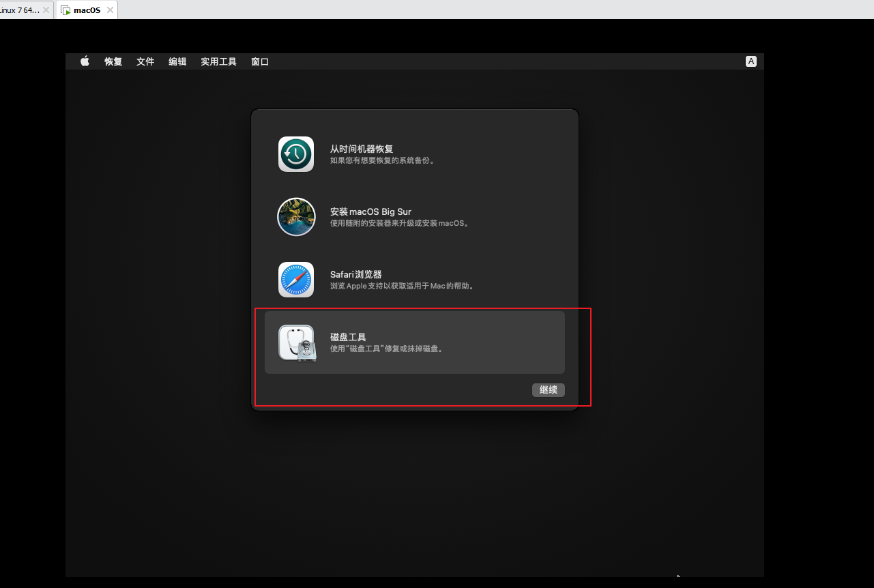Click the description 使用随附的安装器来升级或安装 macOS
The image size is (874, 588).
click(x=400, y=223)
